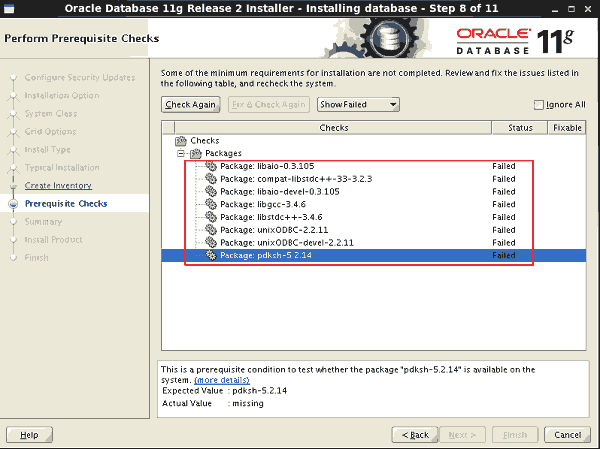
Task: Click the Checks root folder icon
Action: (181, 141)
